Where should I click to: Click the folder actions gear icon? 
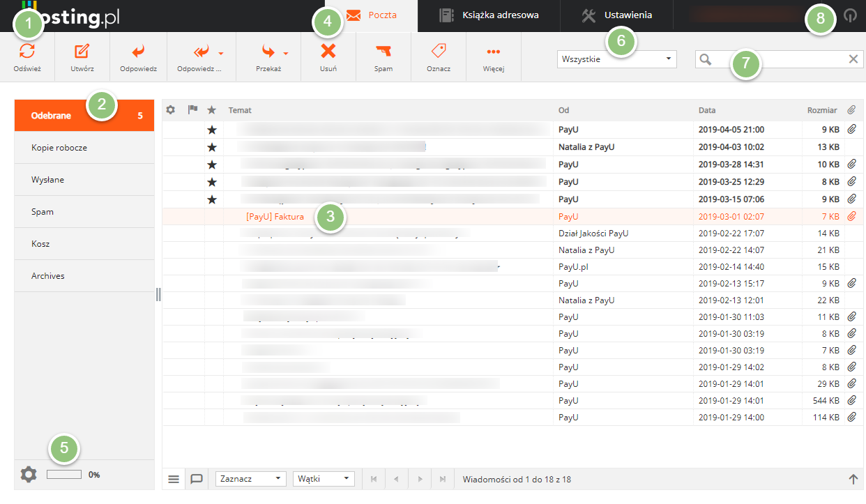coord(28,475)
